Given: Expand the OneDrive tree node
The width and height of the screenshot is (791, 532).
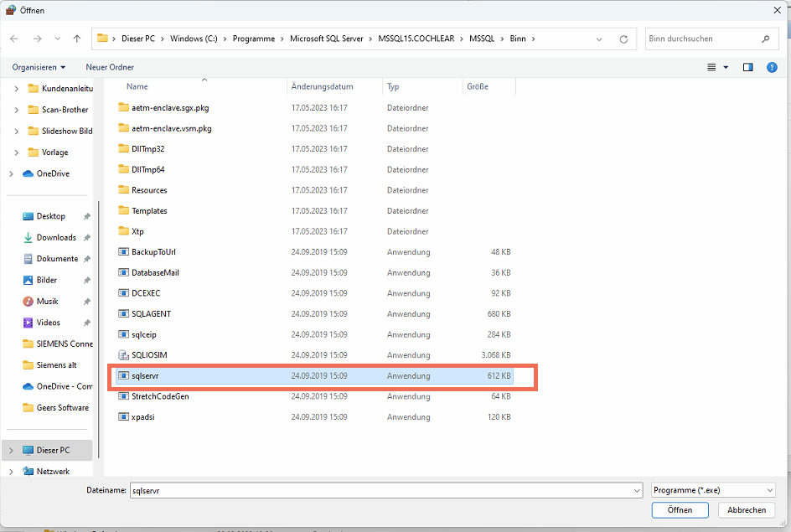Looking at the screenshot, I should pyautogui.click(x=11, y=173).
